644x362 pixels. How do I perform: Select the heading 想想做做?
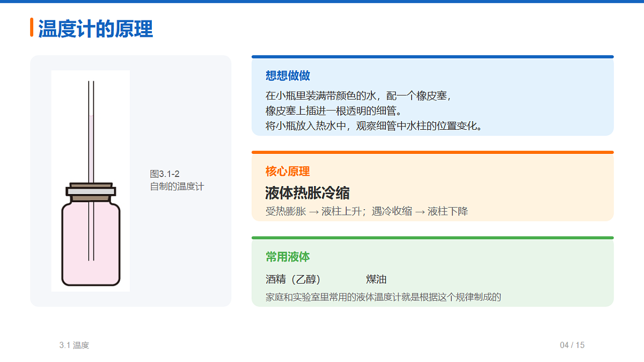tap(288, 76)
